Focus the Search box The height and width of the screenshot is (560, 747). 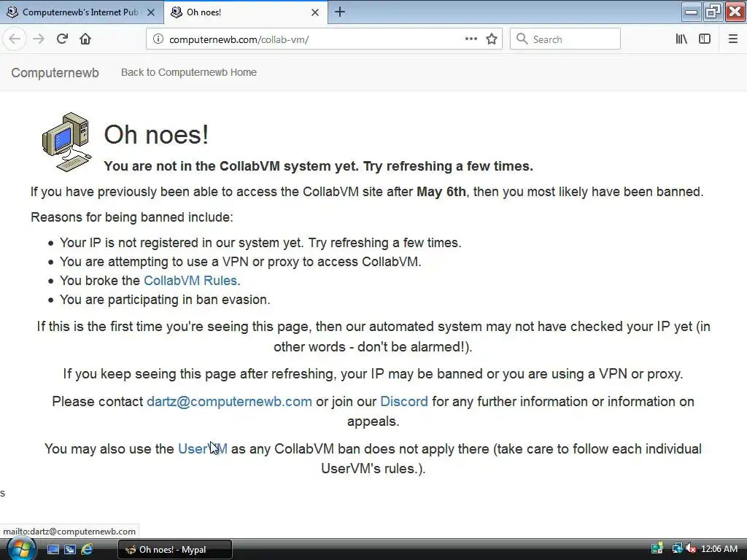point(565,39)
